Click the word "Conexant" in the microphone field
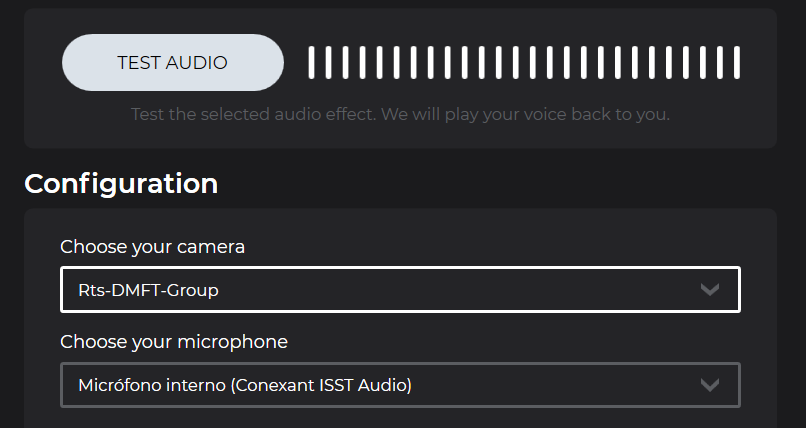 [268, 385]
